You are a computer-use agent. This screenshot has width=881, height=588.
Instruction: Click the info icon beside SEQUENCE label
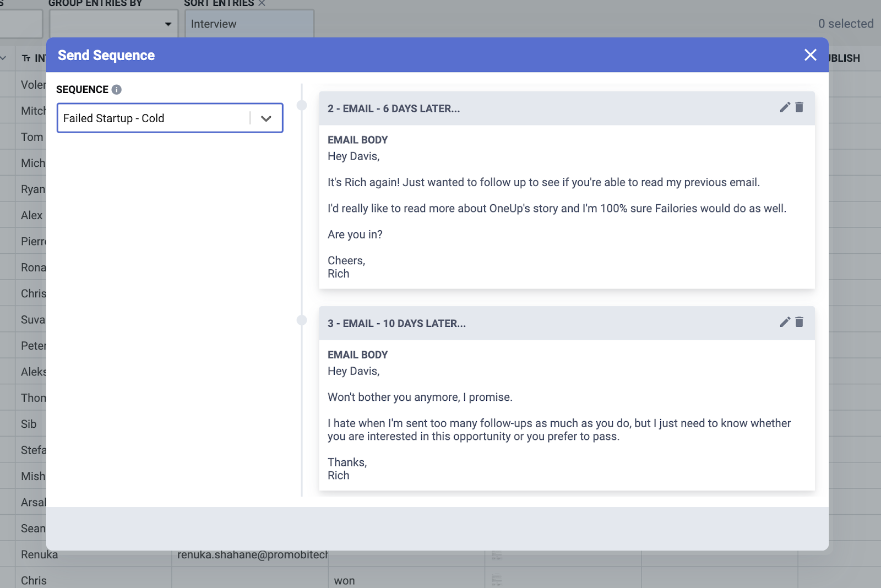116,89
